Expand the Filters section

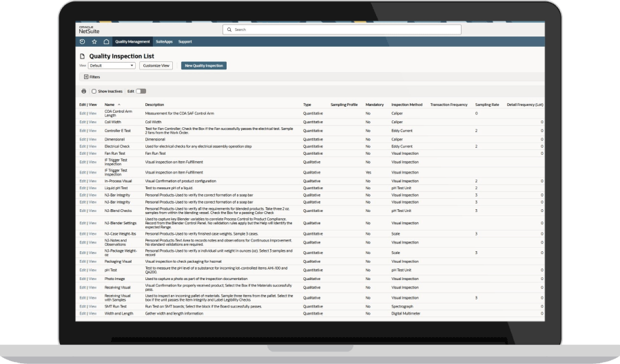(92, 77)
